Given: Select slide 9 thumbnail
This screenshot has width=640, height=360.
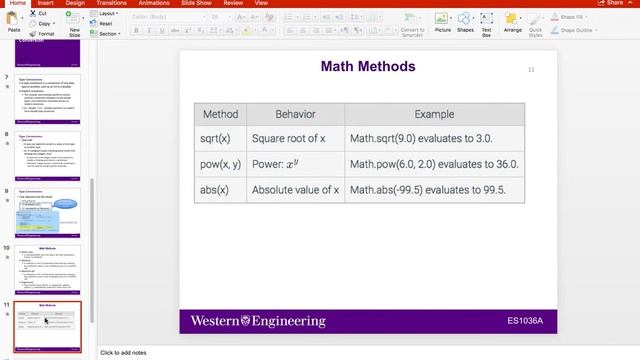Looking at the screenshot, I should pos(48,213).
